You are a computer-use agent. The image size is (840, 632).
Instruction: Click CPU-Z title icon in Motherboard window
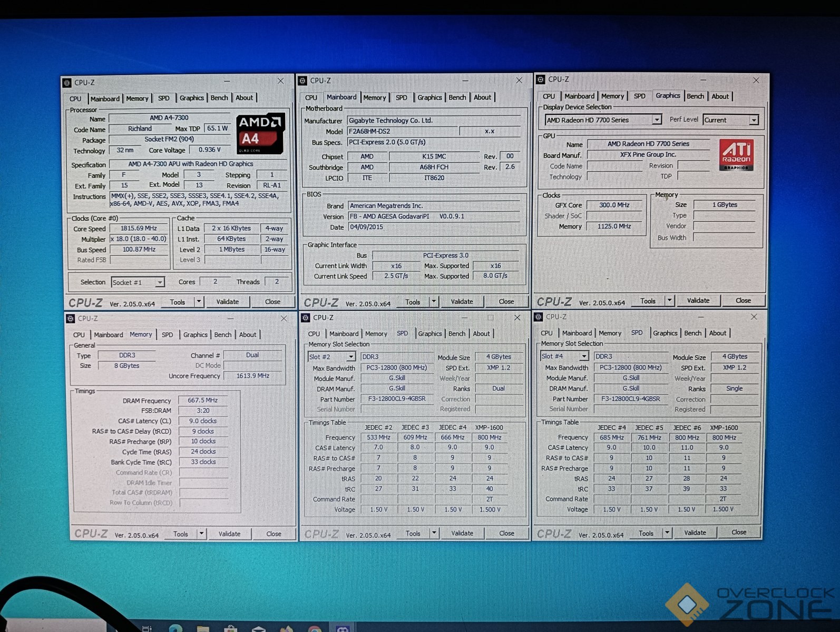pyautogui.click(x=302, y=81)
